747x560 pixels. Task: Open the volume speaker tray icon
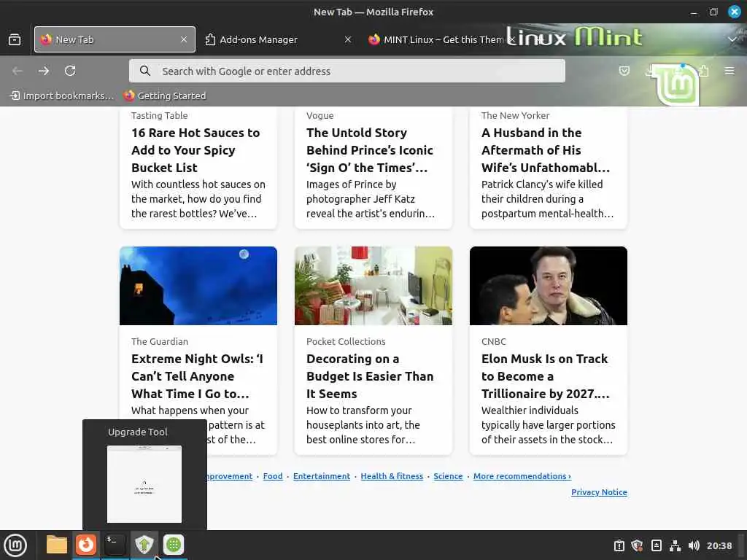coord(694,545)
